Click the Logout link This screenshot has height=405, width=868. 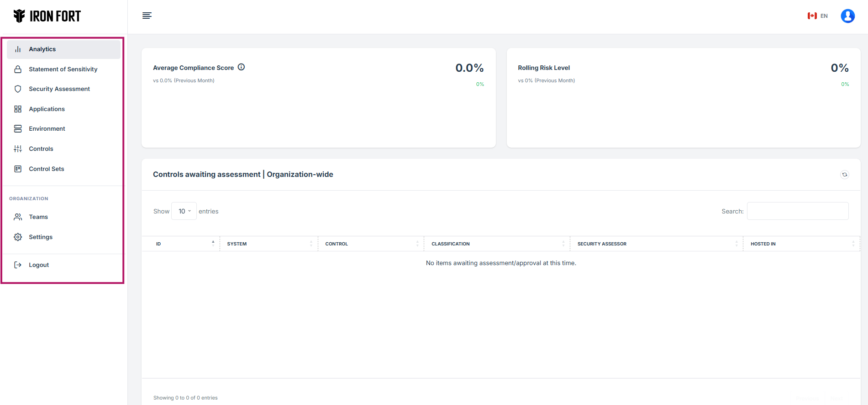tap(39, 265)
